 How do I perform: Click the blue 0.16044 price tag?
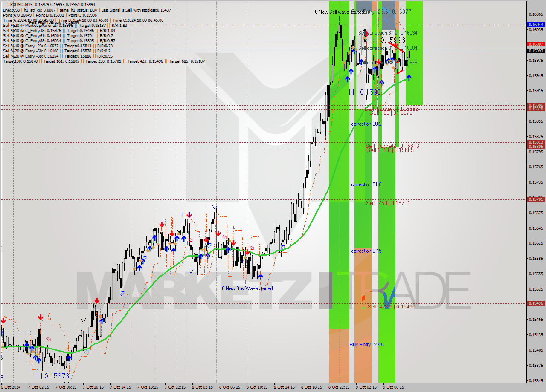click(x=536, y=25)
